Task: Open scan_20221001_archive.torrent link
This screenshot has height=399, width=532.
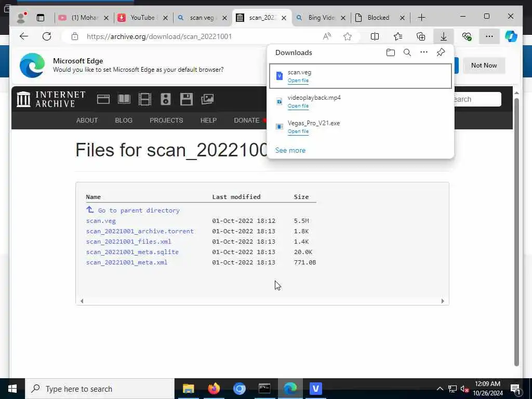Action: (x=140, y=231)
